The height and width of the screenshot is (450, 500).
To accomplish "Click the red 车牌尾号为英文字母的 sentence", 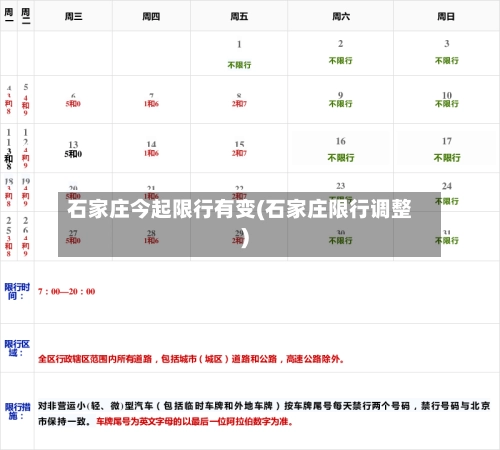I will 195,422.
